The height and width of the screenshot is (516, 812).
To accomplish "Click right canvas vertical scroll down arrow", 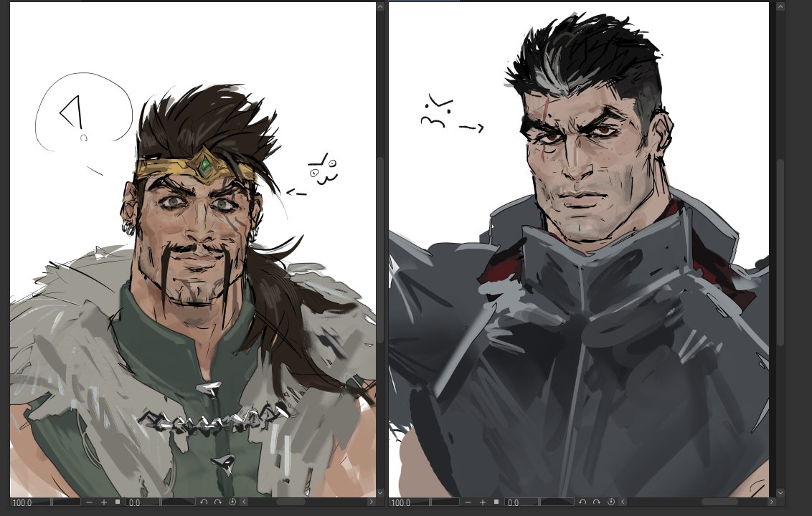I will coord(781,493).
